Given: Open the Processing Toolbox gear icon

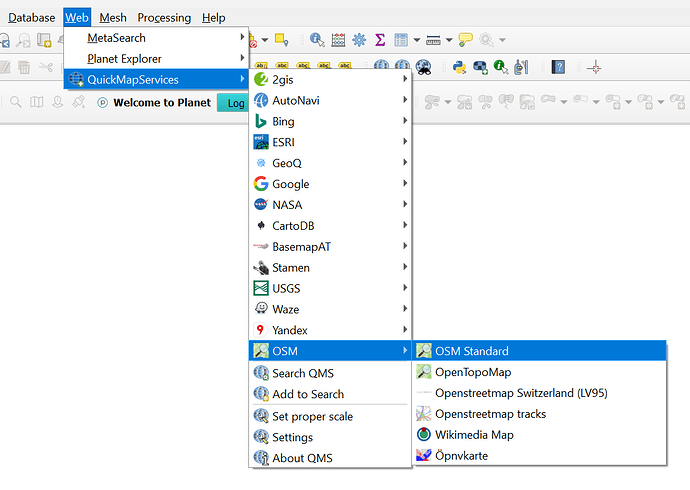Looking at the screenshot, I should tap(359, 40).
